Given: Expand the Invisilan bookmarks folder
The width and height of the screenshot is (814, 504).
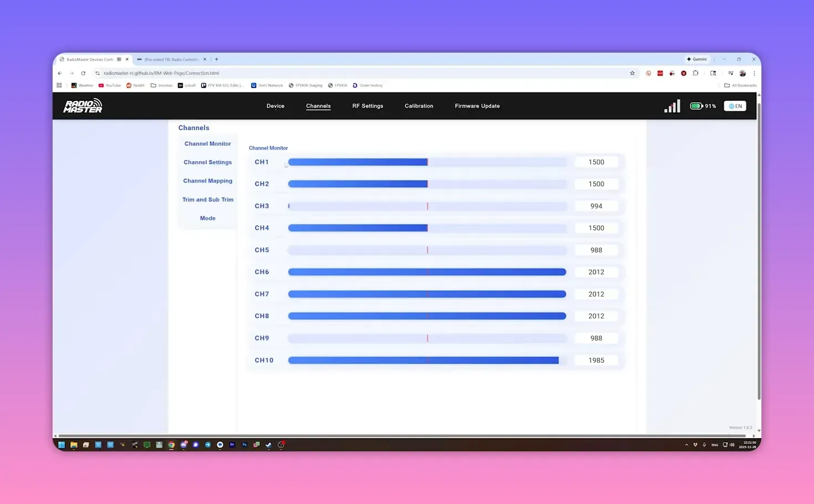Looking at the screenshot, I should [161, 85].
